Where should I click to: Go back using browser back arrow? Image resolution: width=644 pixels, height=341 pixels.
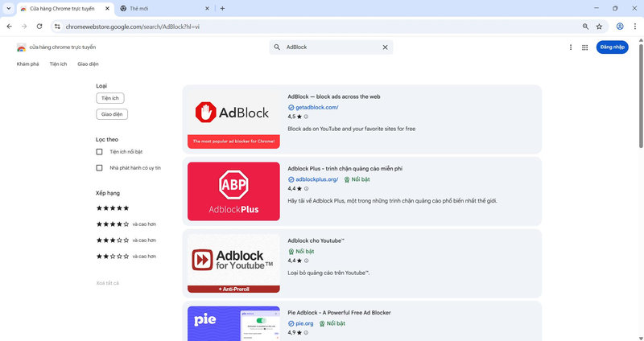(x=9, y=27)
